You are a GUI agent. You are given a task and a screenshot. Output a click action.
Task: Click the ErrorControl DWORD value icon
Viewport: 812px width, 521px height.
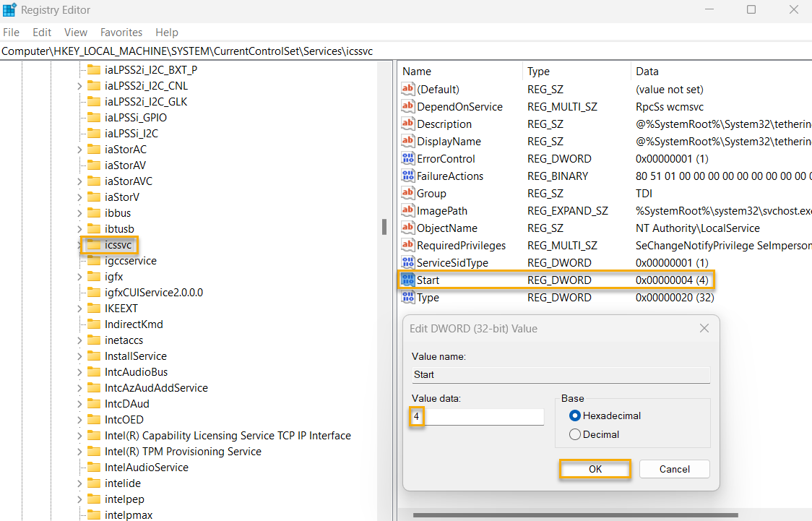tap(408, 159)
